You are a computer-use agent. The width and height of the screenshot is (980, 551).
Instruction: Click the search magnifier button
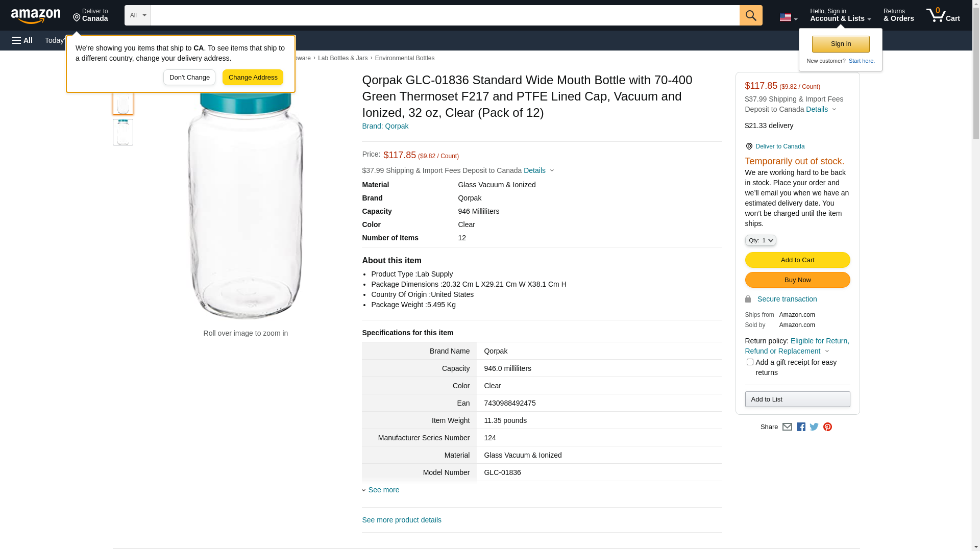[750, 15]
